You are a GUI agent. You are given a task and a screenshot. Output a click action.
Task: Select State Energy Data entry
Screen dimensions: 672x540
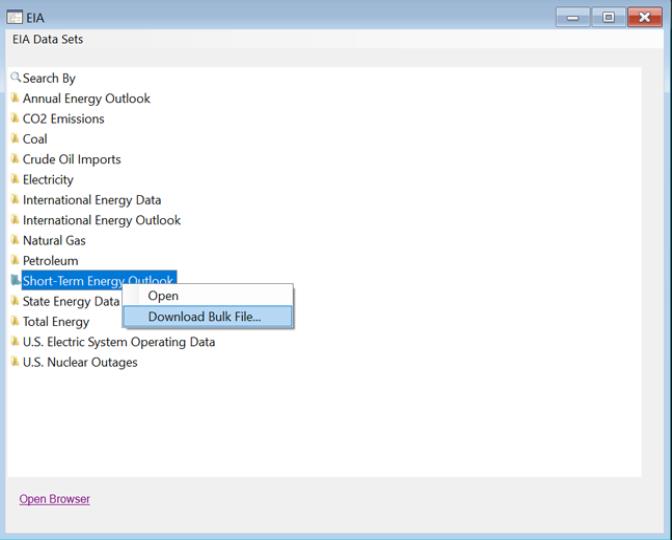[x=71, y=301]
